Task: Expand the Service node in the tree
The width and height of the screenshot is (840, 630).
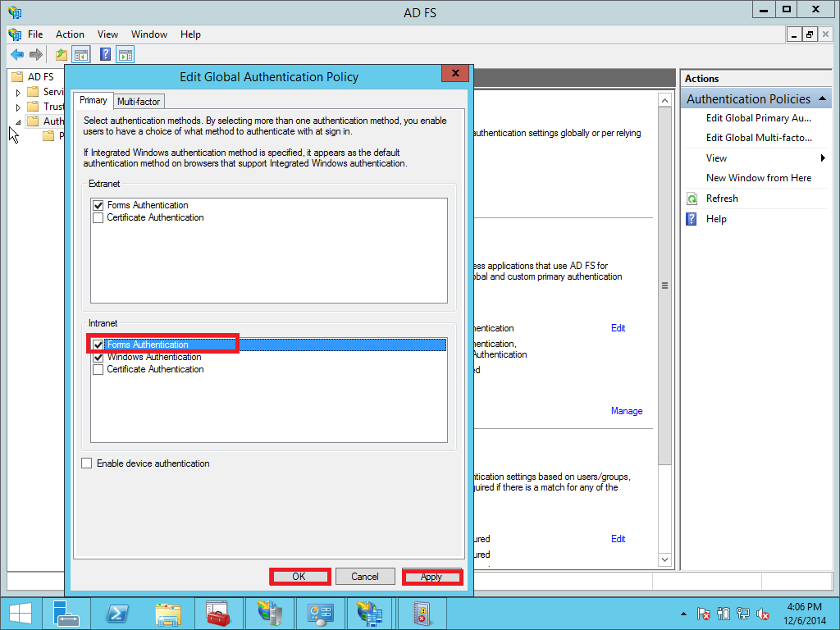Action: tap(18, 91)
